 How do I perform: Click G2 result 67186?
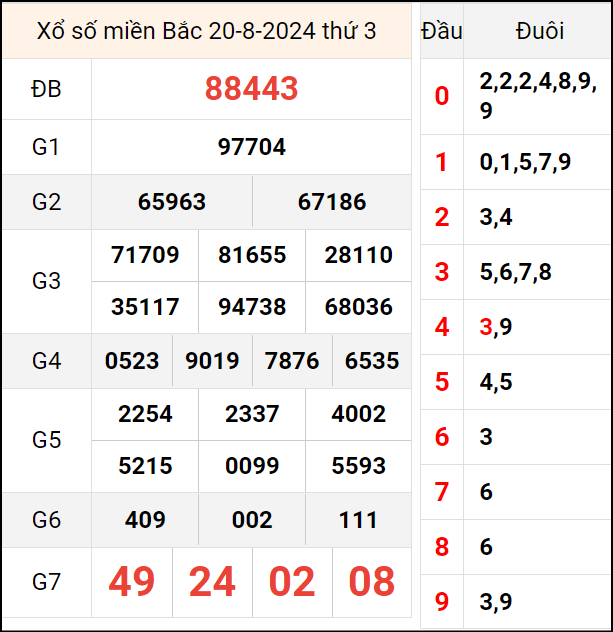(332, 202)
